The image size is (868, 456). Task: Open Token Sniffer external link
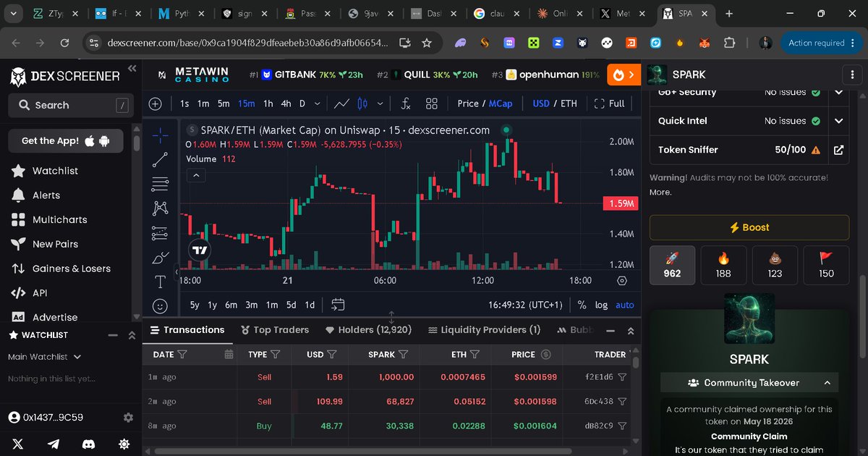coord(838,150)
